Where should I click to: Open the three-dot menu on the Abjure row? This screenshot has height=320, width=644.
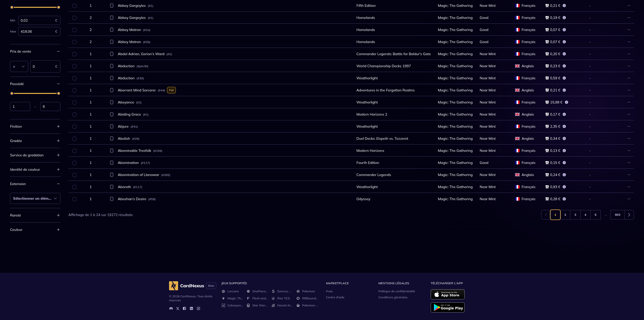pos(629,126)
